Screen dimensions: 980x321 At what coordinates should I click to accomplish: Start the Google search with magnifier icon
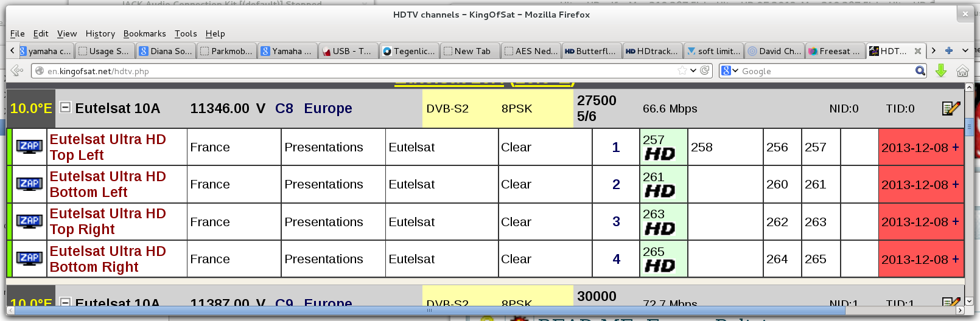click(x=920, y=71)
